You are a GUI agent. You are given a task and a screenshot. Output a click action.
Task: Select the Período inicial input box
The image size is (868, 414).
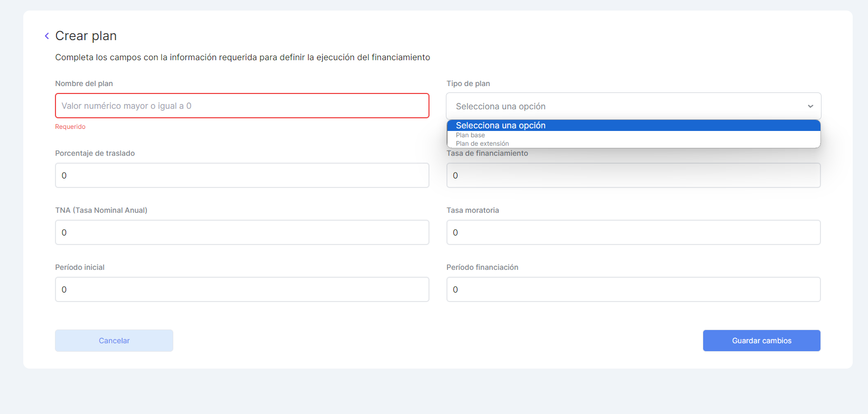click(x=242, y=289)
